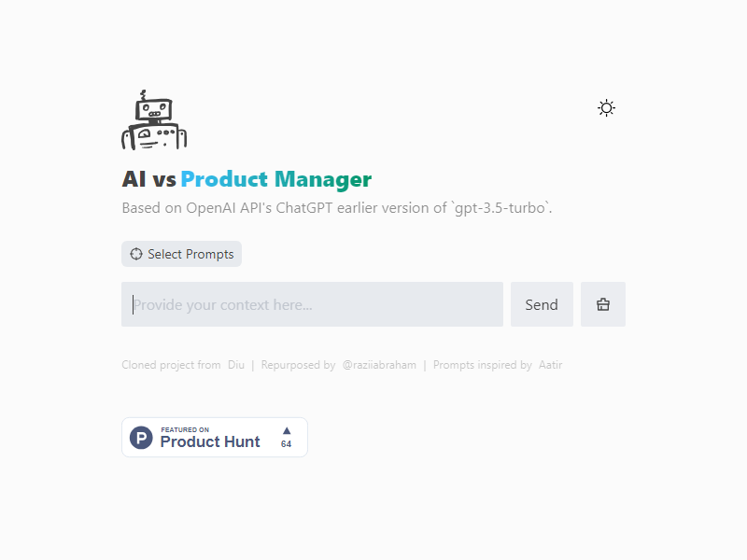The image size is (747, 560).
Task: Open the Select Prompts text label
Action: tap(190, 254)
